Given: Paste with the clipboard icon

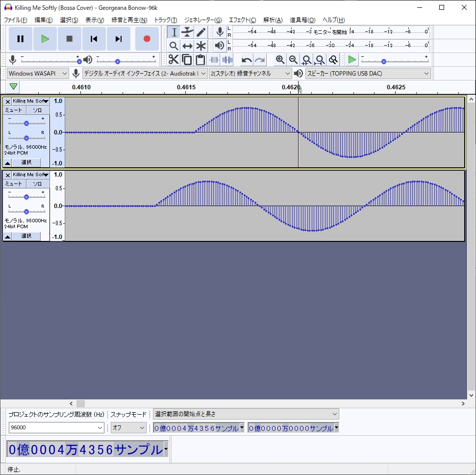Looking at the screenshot, I should tap(200, 59).
